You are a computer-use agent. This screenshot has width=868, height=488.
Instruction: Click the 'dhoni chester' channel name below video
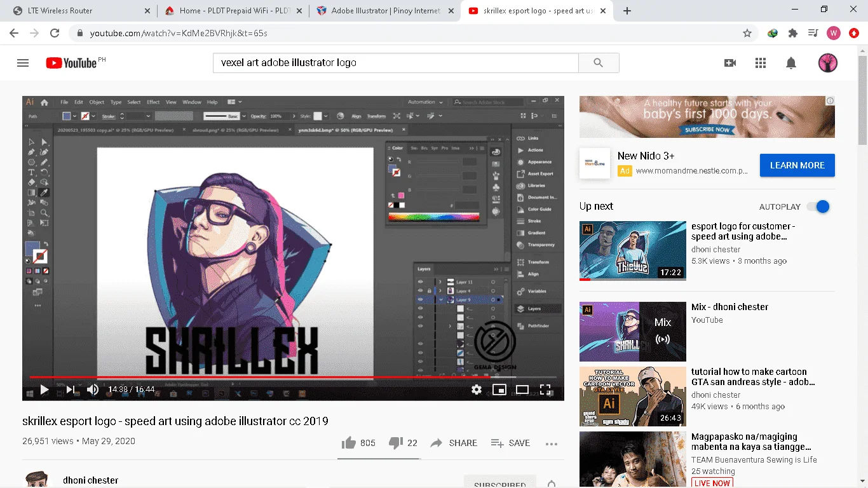click(x=91, y=480)
